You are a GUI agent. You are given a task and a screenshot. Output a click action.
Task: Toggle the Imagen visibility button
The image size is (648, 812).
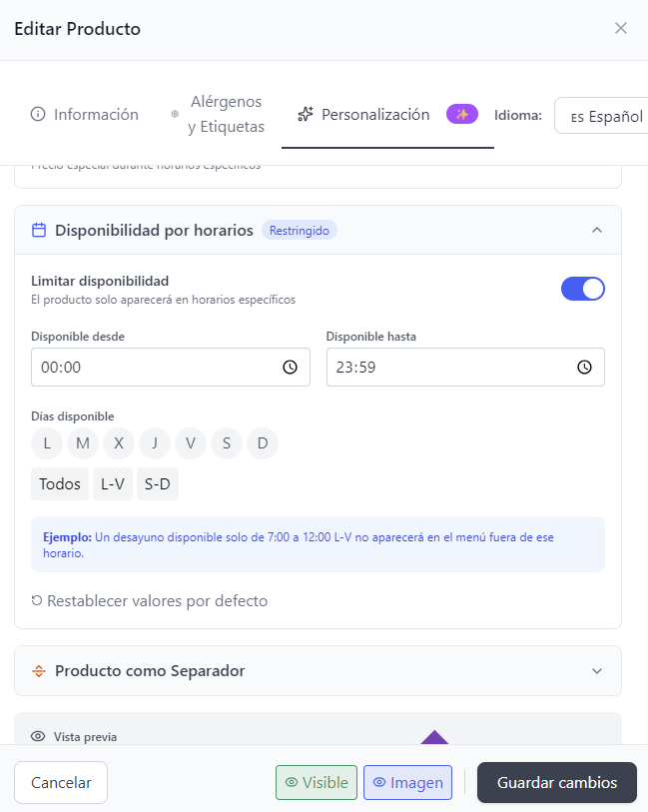[x=407, y=783]
